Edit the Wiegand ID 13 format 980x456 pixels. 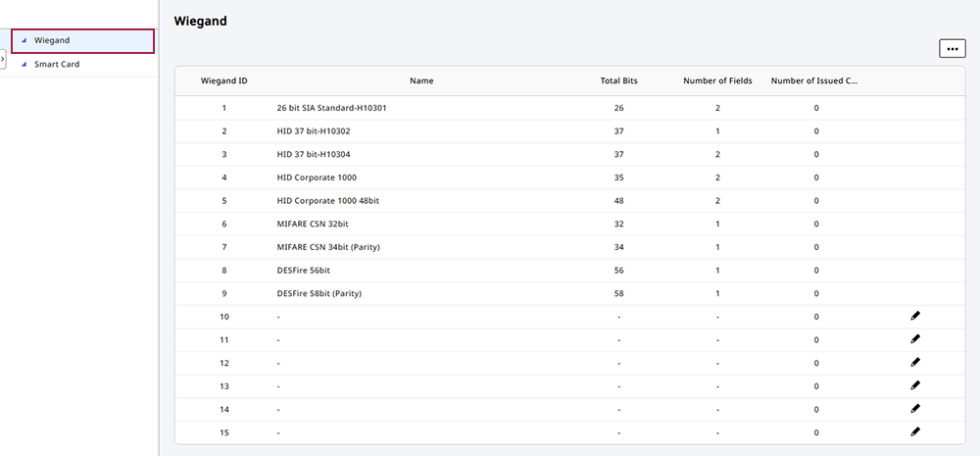tap(914, 385)
